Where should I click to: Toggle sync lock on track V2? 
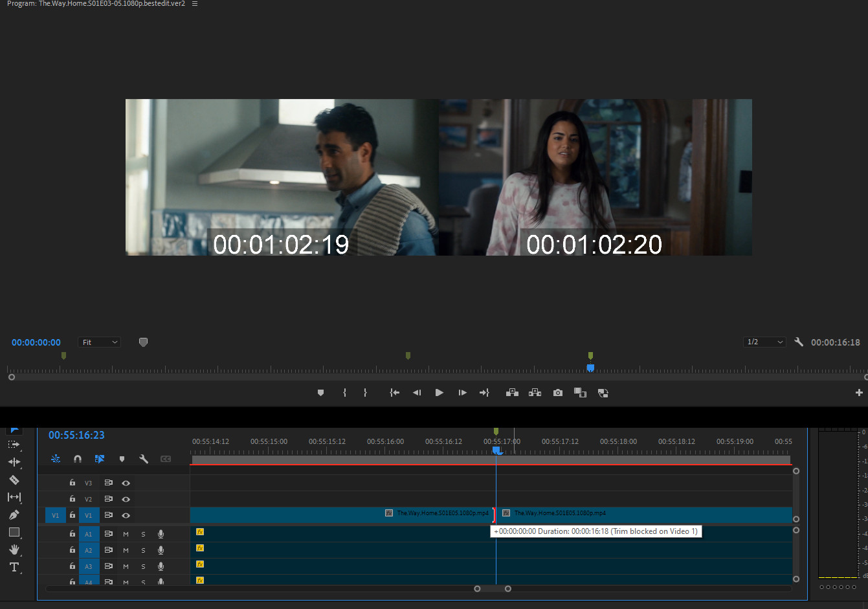click(108, 499)
